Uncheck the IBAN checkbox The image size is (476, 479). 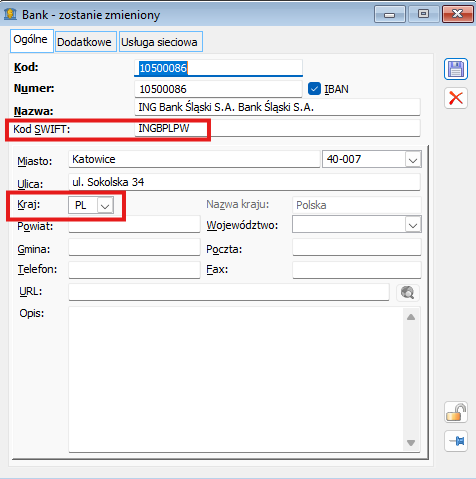coord(314,89)
